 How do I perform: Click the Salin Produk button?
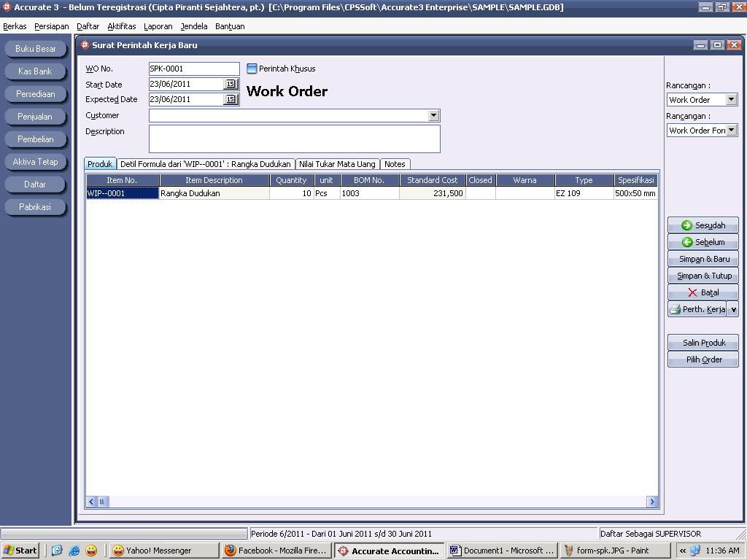702,342
